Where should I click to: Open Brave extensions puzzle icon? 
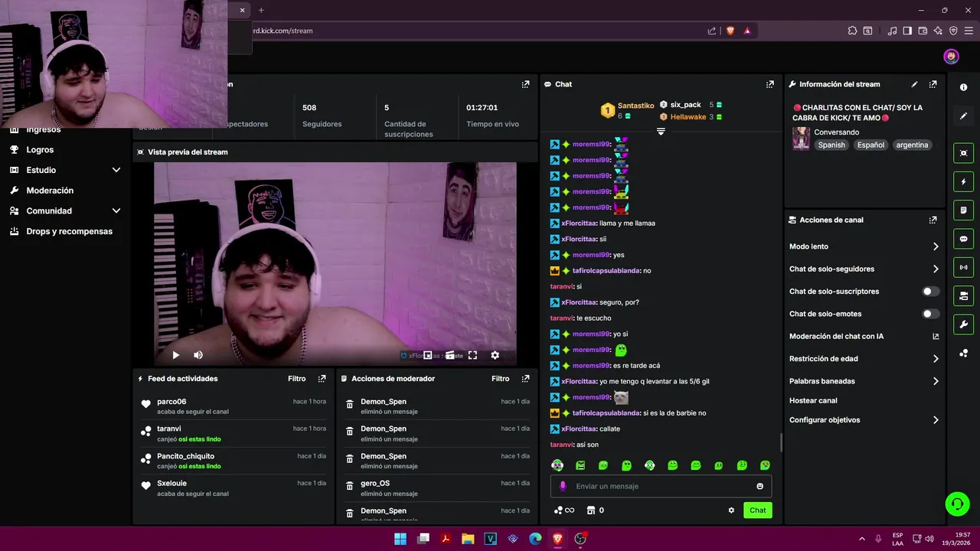click(852, 31)
